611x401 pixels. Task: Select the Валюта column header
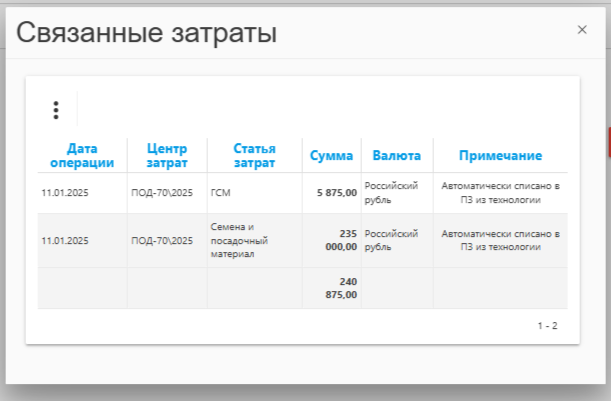point(396,156)
